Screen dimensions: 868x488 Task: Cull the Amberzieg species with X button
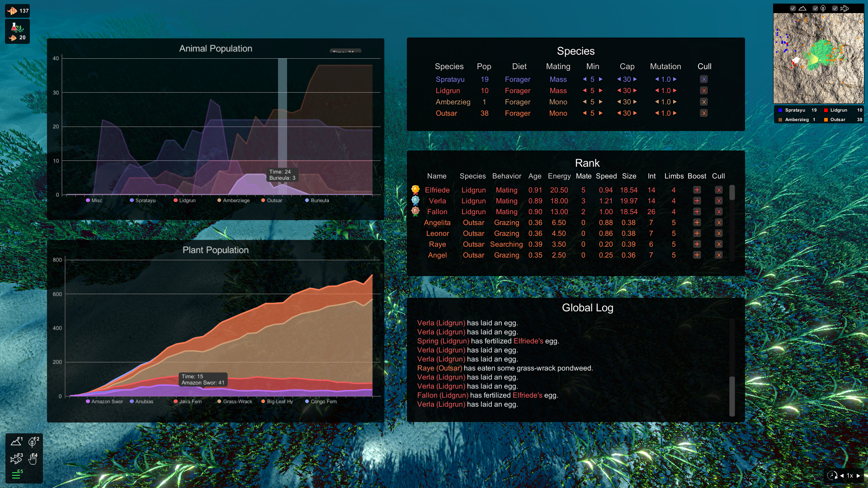[704, 102]
